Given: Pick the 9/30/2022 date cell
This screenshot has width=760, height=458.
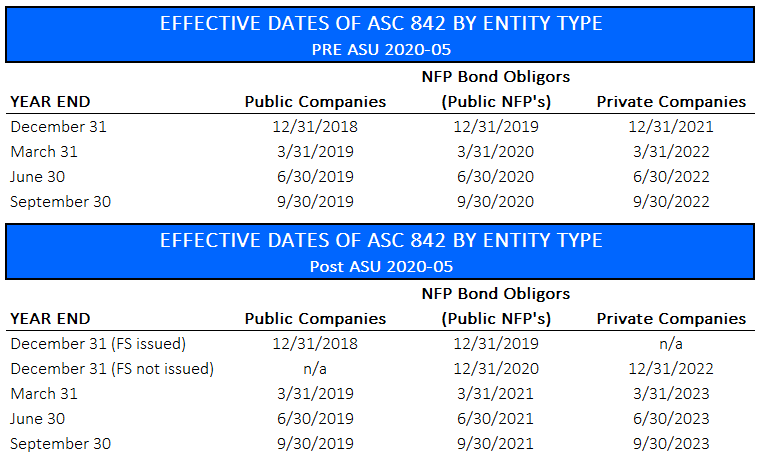Looking at the screenshot, I should 671,201.
